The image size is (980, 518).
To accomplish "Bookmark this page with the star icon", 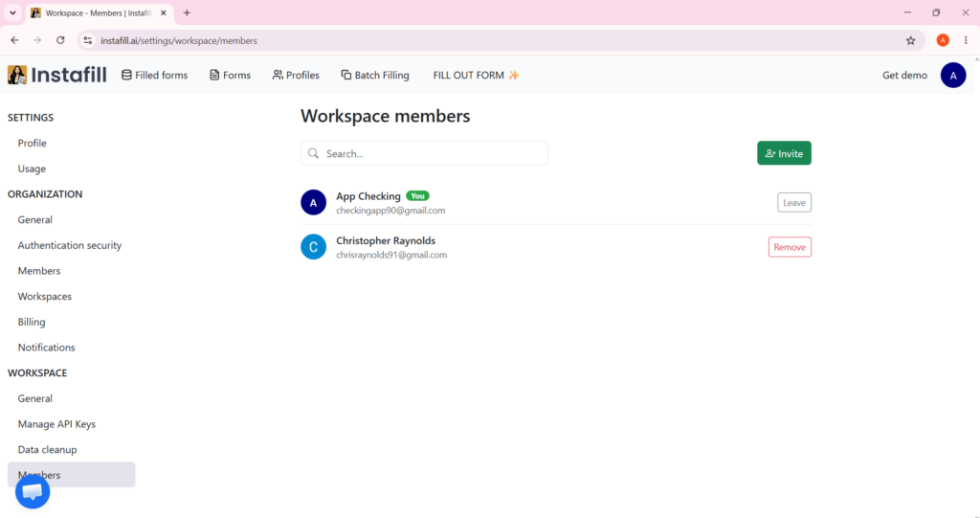I will tap(911, 40).
